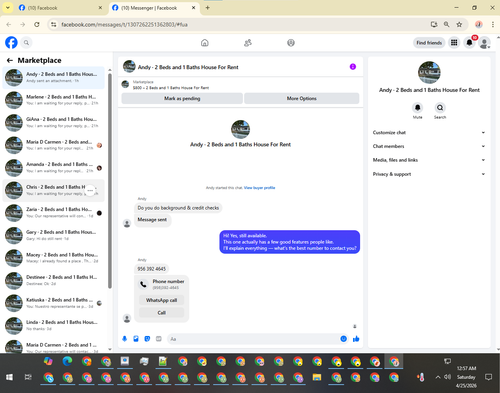Send a thumbs-up like
The image size is (500, 393).
coord(356,339)
